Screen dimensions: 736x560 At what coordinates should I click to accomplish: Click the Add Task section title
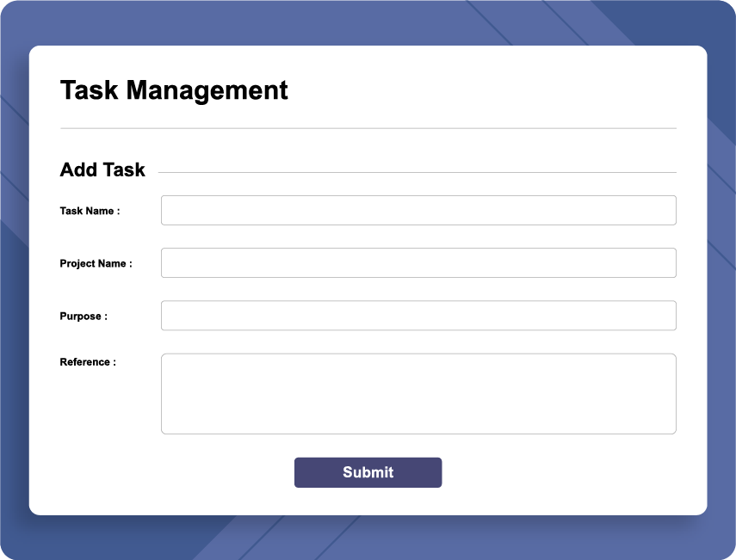pyautogui.click(x=102, y=169)
